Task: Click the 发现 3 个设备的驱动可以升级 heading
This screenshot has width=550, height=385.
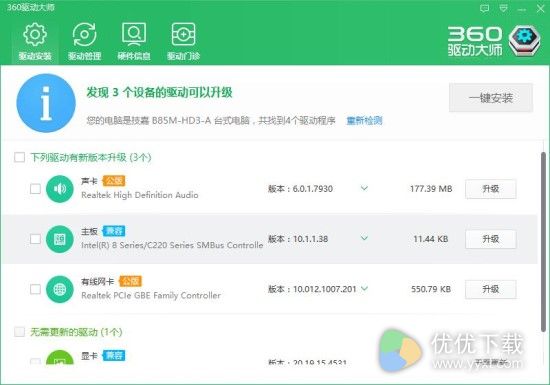Action: [x=159, y=93]
